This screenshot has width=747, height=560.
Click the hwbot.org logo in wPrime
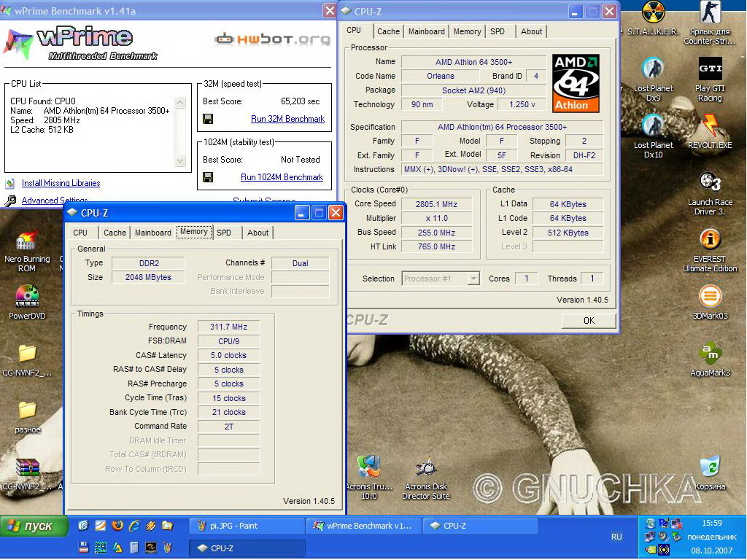pos(272,39)
